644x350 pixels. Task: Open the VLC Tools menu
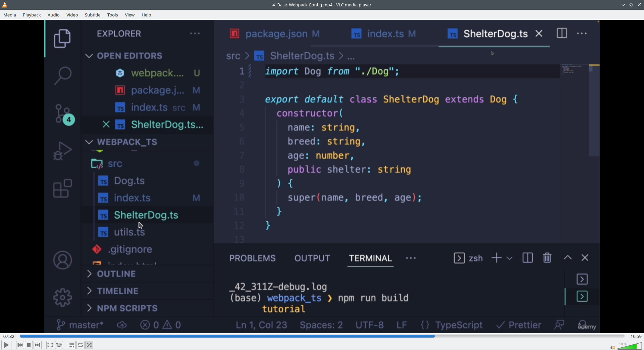tap(113, 15)
